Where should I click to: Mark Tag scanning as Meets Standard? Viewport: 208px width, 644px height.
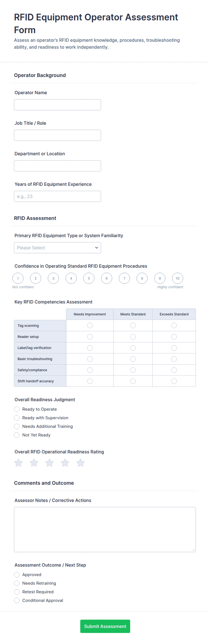(133, 325)
